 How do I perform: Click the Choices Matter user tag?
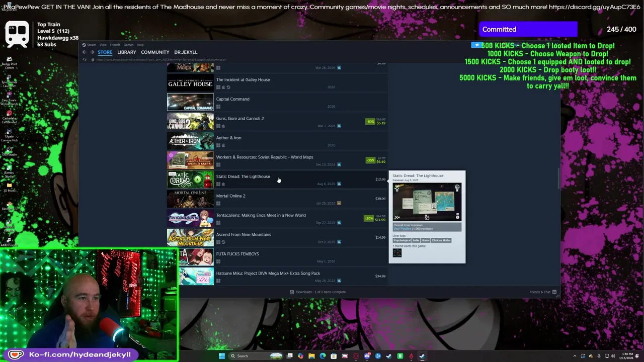pyautogui.click(x=441, y=240)
